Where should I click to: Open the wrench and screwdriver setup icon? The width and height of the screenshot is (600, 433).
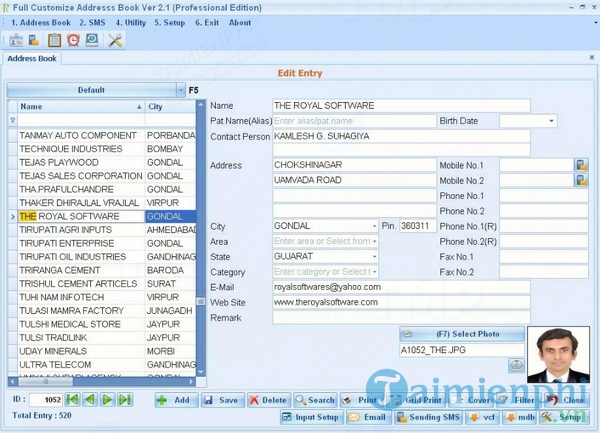115,40
